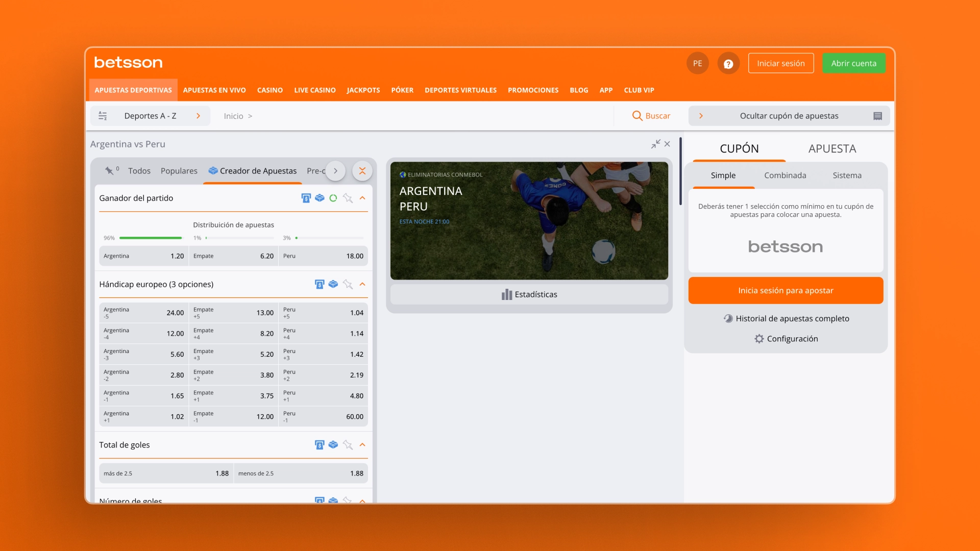Switch to the Todos markets tab
Screen dimensions: 980x551
click(x=139, y=171)
